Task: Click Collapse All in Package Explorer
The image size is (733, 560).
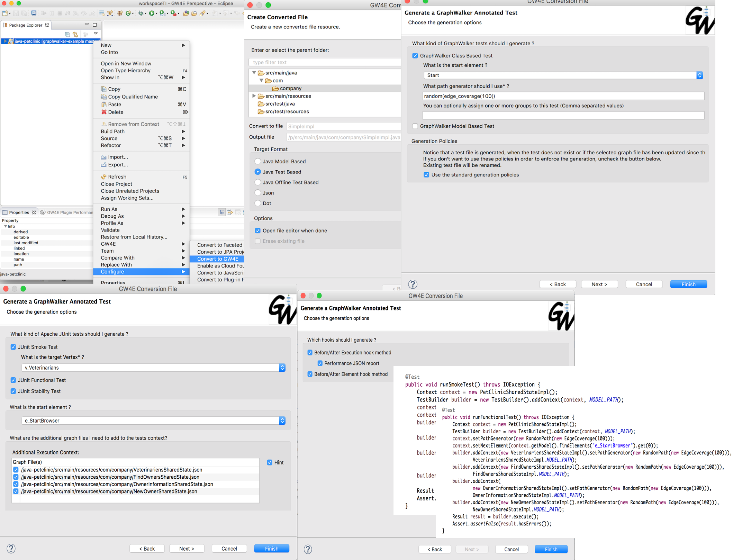Action: (x=67, y=34)
